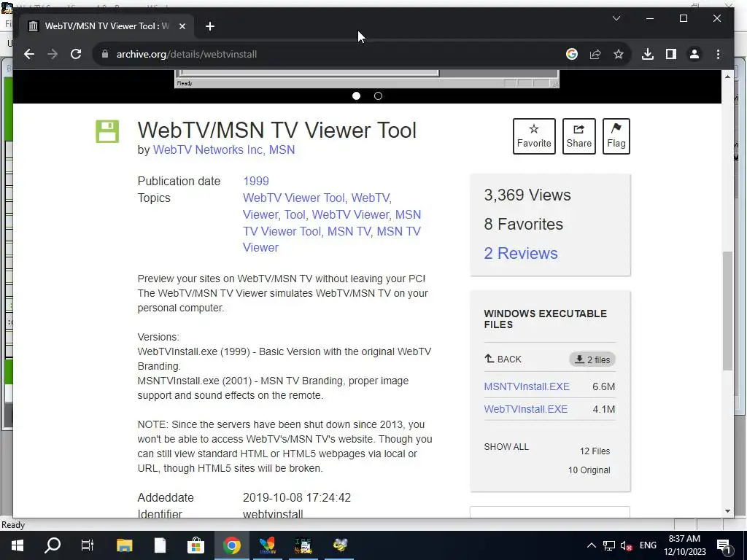Click the 12 Files count
Viewport: 747px width, 560px height.
(x=595, y=451)
